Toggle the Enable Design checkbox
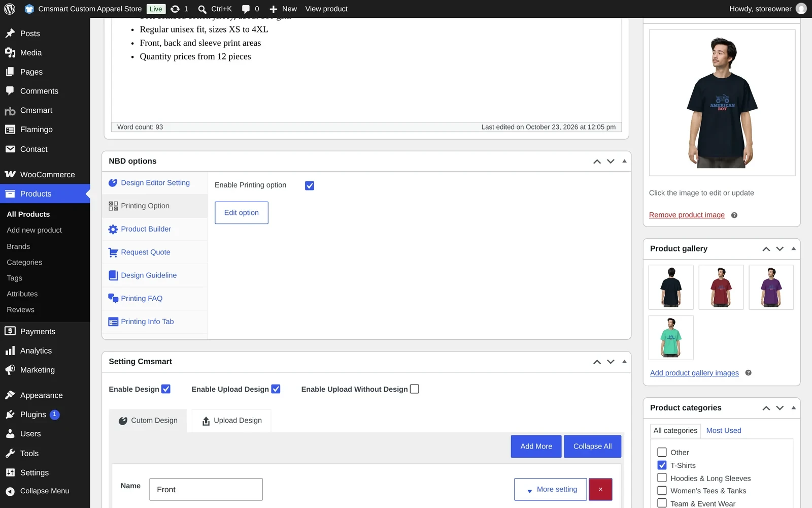This screenshot has width=812, height=508. (x=166, y=389)
